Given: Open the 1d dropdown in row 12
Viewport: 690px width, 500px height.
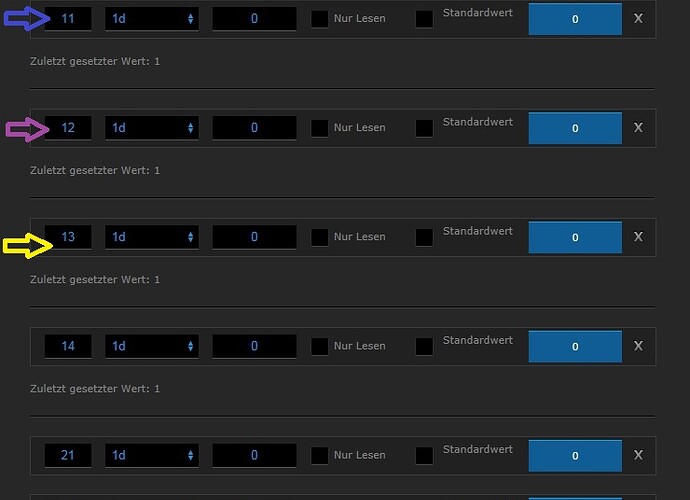Looking at the screenshot, I should (x=152, y=128).
